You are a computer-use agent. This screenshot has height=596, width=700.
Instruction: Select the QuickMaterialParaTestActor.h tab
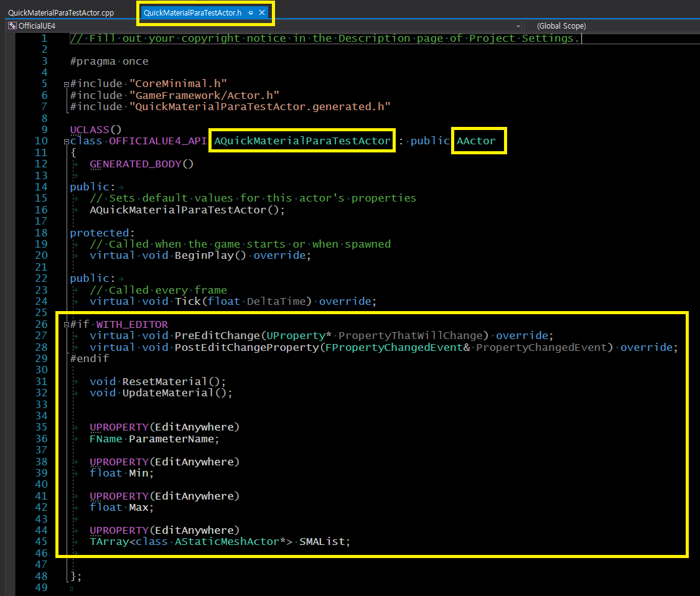click(x=192, y=12)
